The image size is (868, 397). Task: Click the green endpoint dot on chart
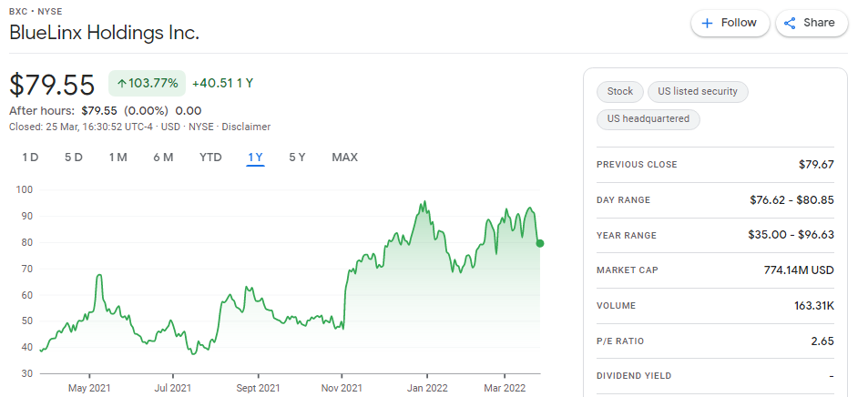[540, 243]
